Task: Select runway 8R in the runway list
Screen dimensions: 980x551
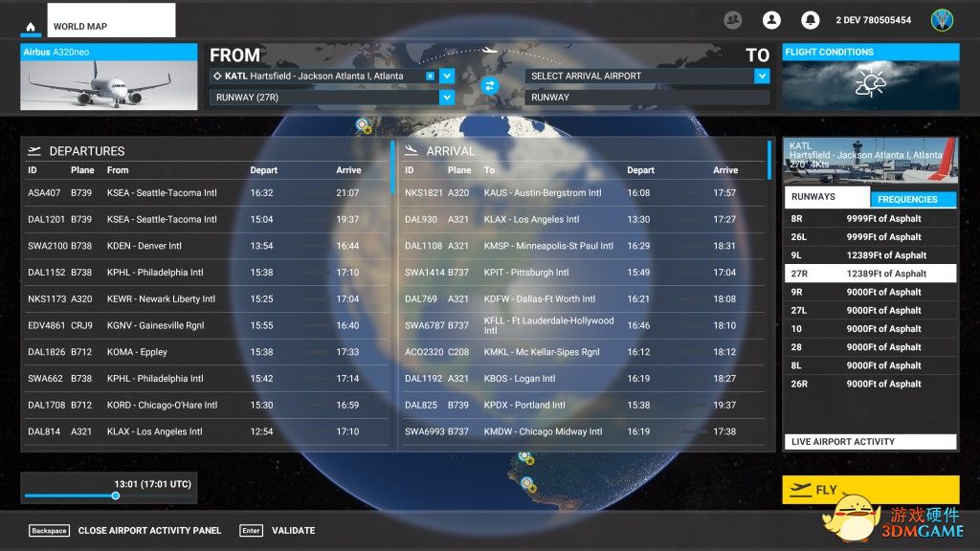Action: point(870,219)
